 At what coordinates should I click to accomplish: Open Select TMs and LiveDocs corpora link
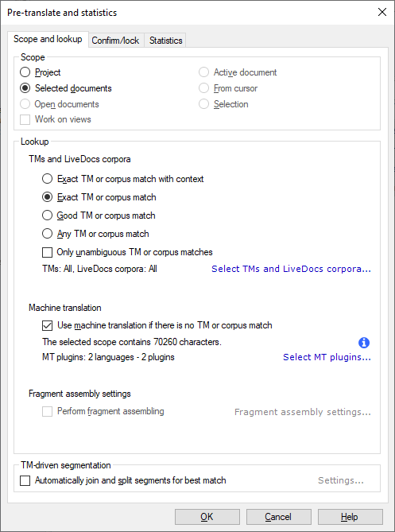(291, 269)
